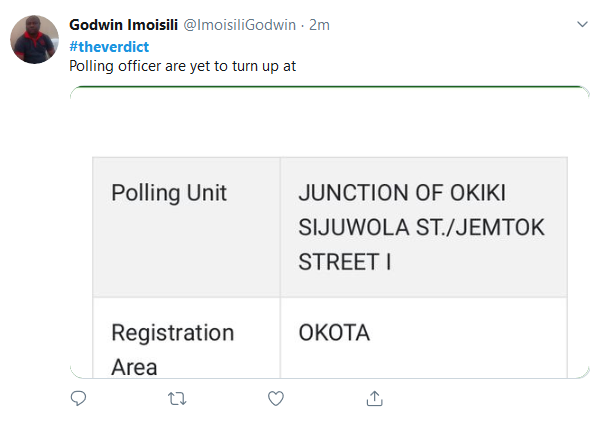Open Godwin Imoisili's profile picture
This screenshot has height=422, width=600.
(34, 40)
